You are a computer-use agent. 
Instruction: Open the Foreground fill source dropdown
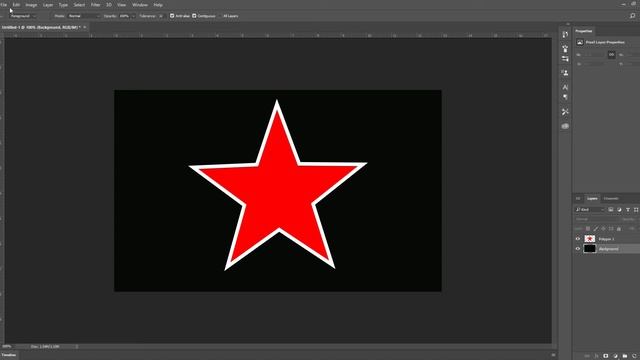coord(23,16)
